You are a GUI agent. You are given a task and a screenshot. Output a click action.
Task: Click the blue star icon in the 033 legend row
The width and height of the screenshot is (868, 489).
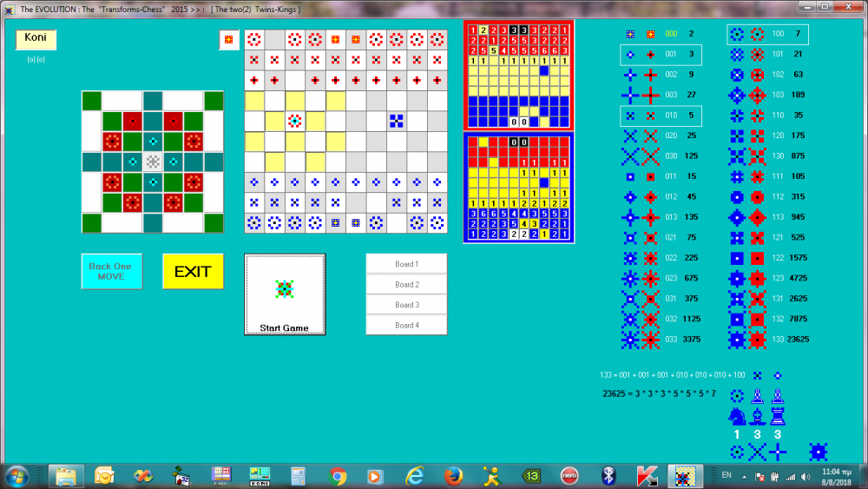[630, 340]
